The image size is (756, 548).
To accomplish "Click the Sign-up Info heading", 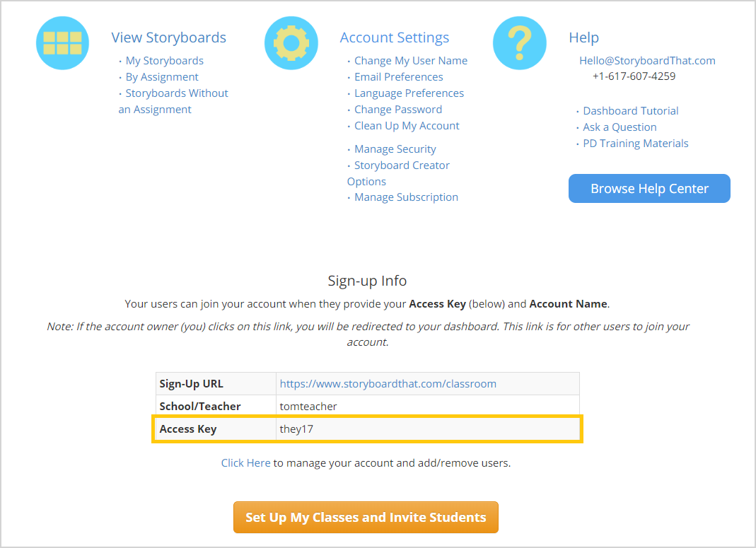I will pos(368,281).
